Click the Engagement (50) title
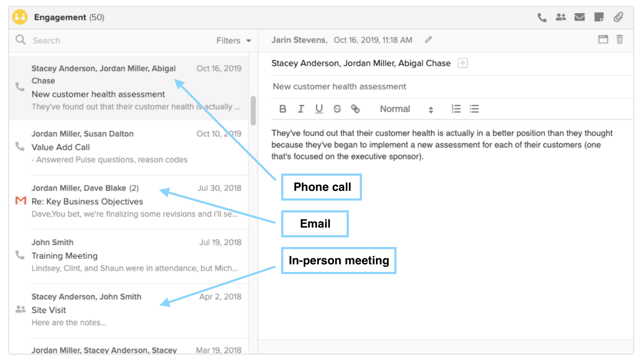This screenshot has width=641, height=364. 69,17
